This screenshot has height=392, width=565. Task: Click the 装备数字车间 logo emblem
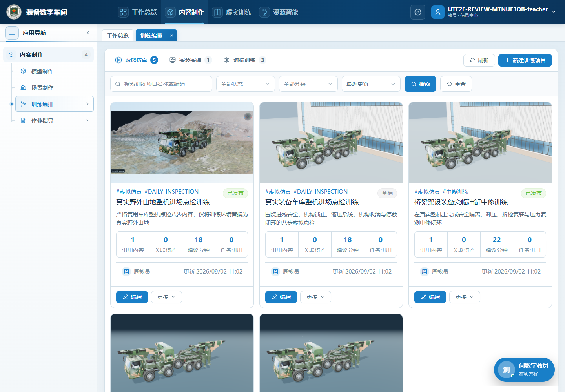[14, 12]
